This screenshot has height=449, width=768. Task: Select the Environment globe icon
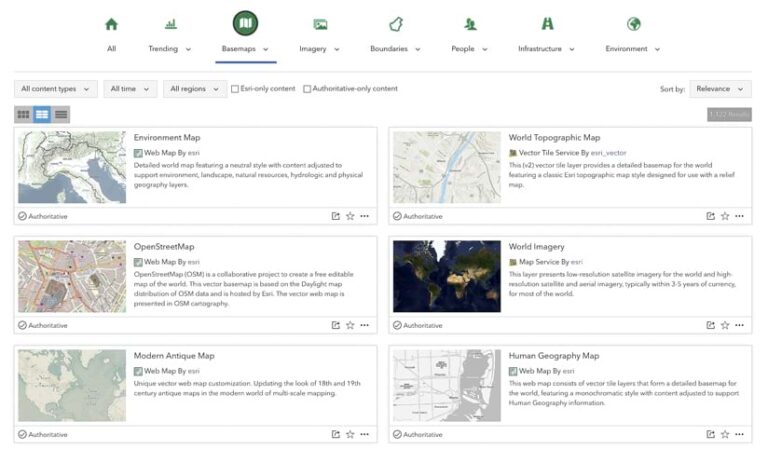click(x=634, y=24)
